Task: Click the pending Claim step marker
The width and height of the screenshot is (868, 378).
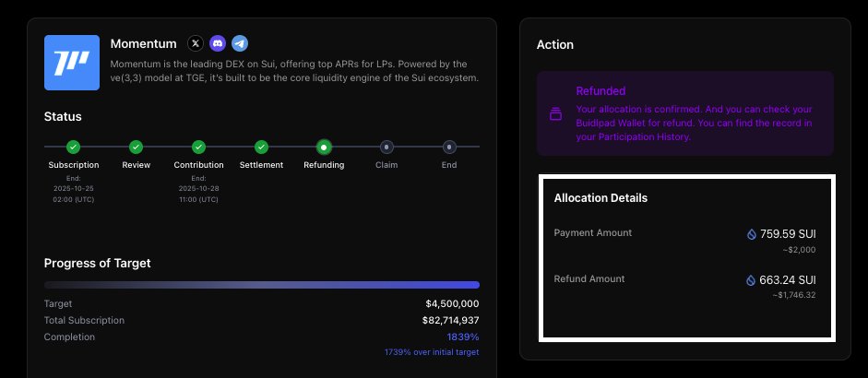Action: point(386,147)
